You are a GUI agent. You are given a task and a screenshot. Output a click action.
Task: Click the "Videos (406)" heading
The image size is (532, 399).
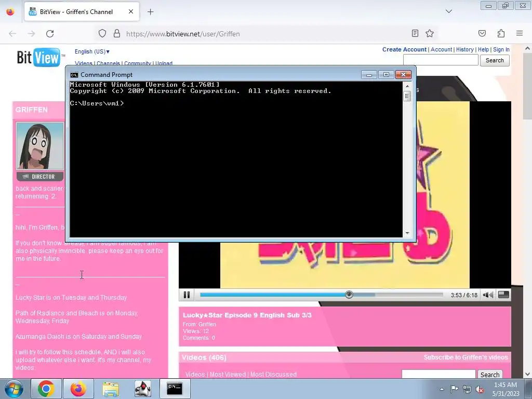(x=204, y=357)
